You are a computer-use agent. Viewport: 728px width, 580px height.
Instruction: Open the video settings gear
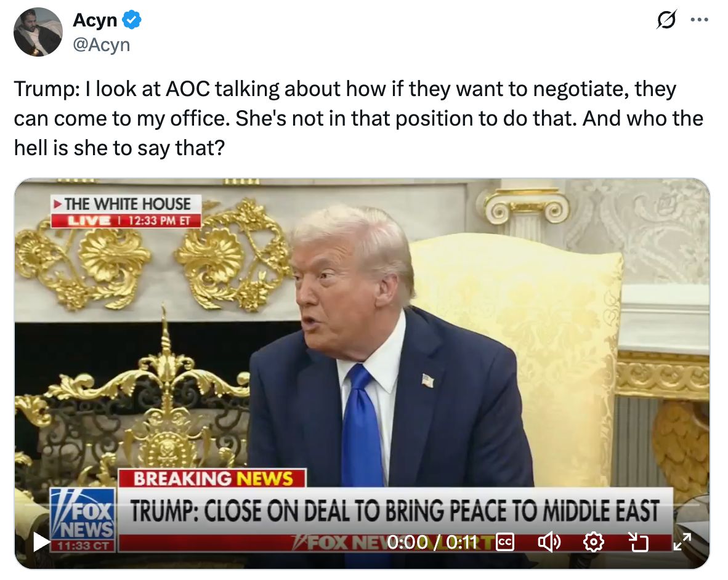click(593, 542)
